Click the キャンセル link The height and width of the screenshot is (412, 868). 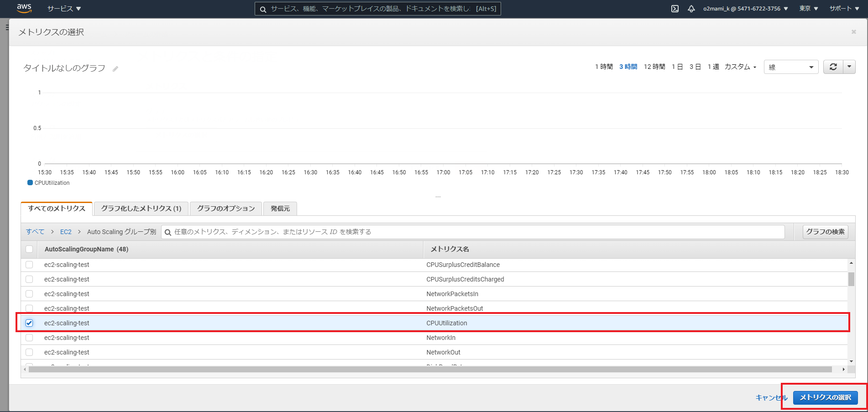point(771,397)
